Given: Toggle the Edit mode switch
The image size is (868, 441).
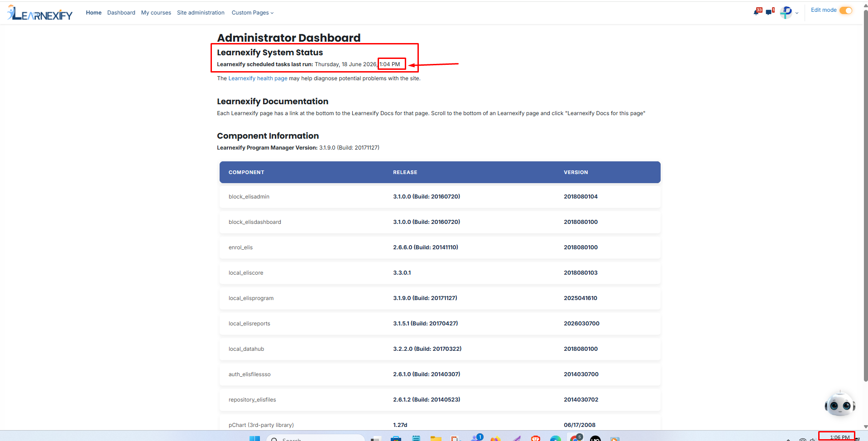Looking at the screenshot, I should tap(846, 10).
